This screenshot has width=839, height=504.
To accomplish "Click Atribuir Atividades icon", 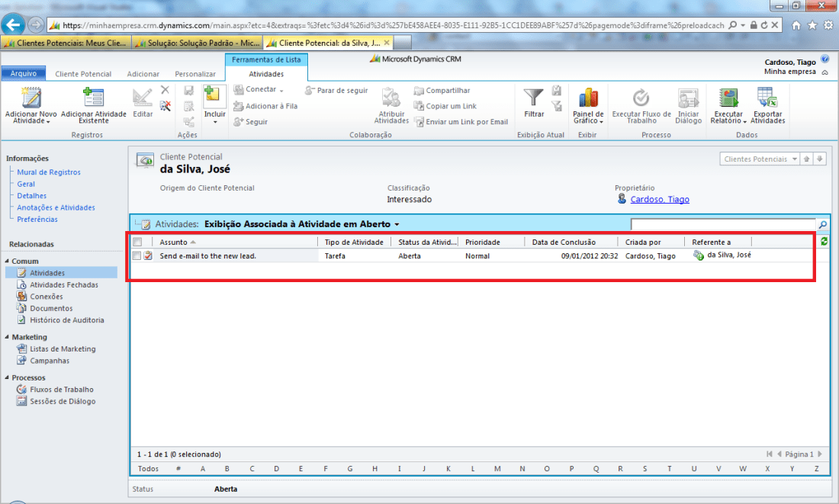I will tap(391, 98).
